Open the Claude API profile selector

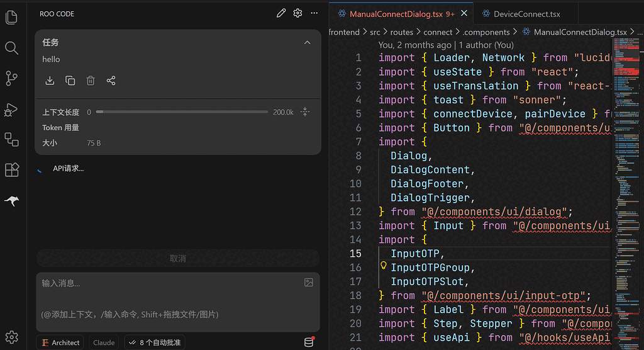[104, 342]
